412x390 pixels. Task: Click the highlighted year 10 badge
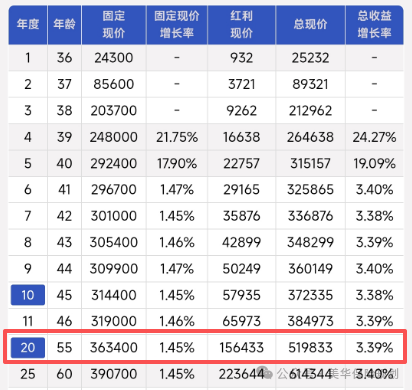pos(28,295)
